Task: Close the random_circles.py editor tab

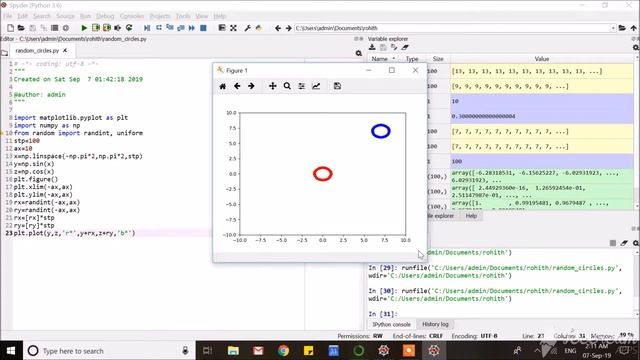Action: pos(65,50)
